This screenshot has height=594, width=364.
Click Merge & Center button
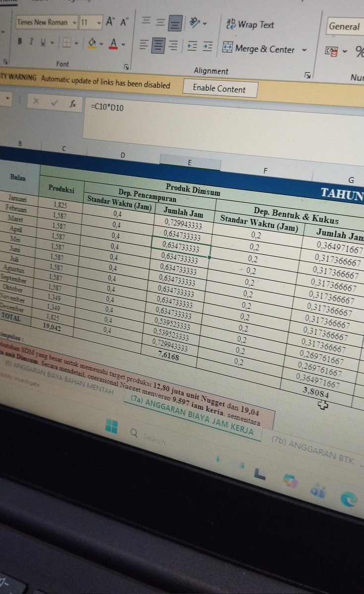pos(259,49)
